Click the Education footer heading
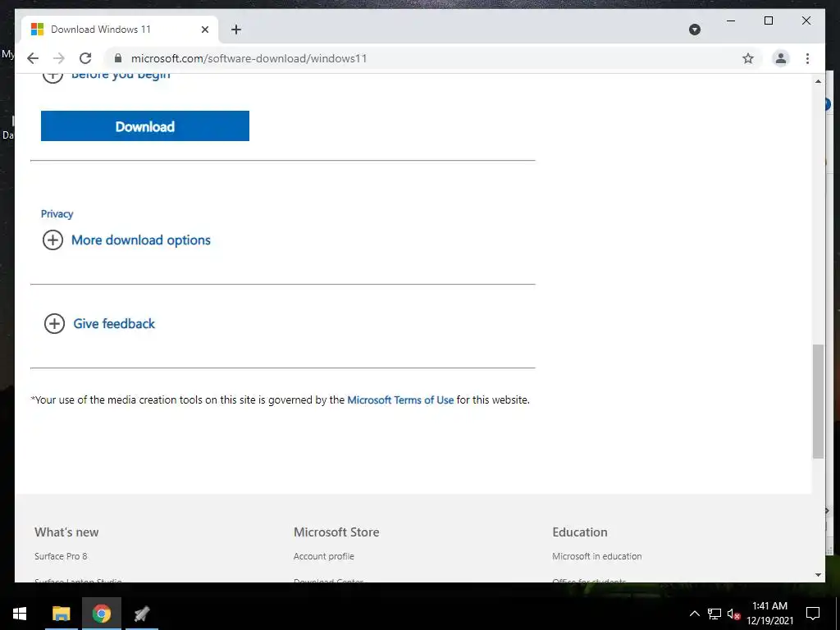The width and height of the screenshot is (840, 630). [580, 532]
